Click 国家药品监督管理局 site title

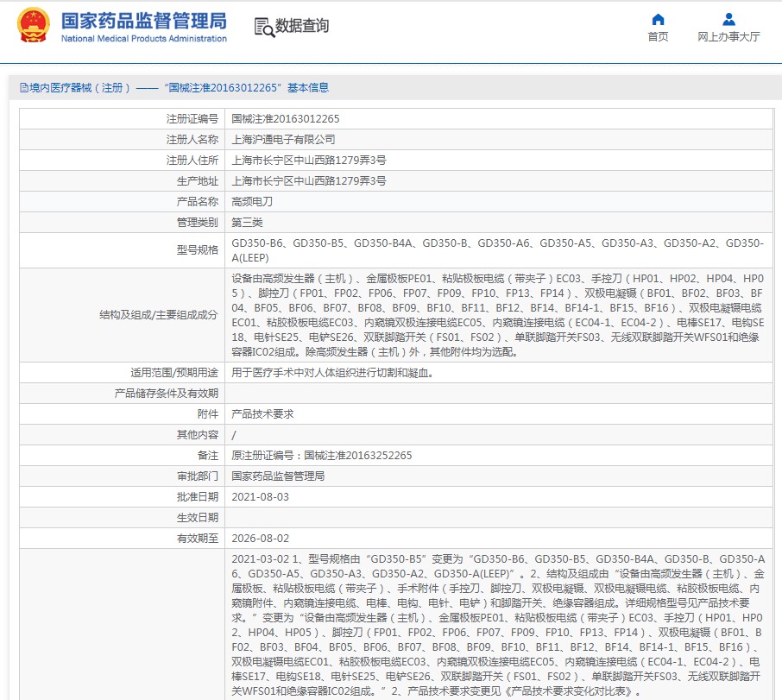[143, 21]
